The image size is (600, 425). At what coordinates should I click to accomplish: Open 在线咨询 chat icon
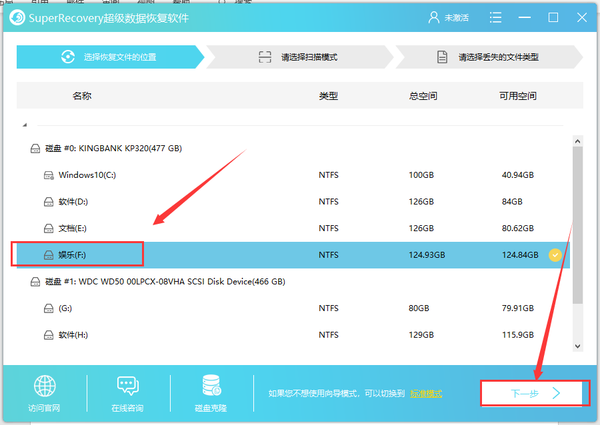[127, 386]
